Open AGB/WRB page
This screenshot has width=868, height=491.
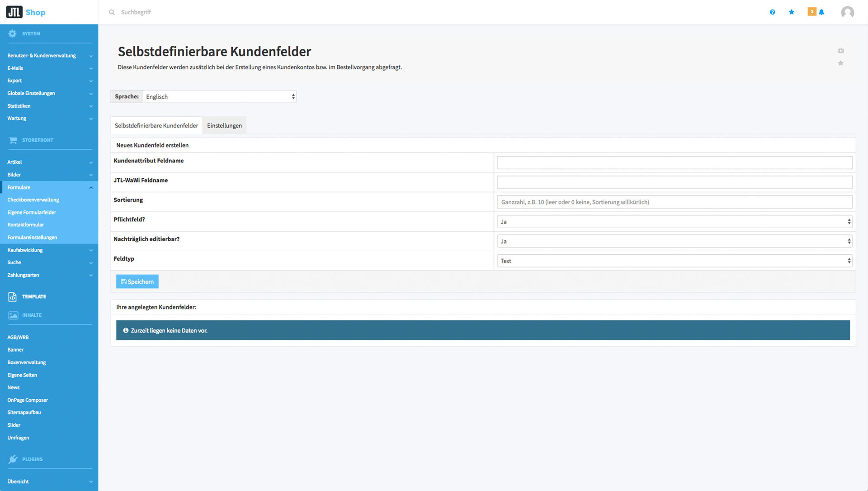coord(18,338)
